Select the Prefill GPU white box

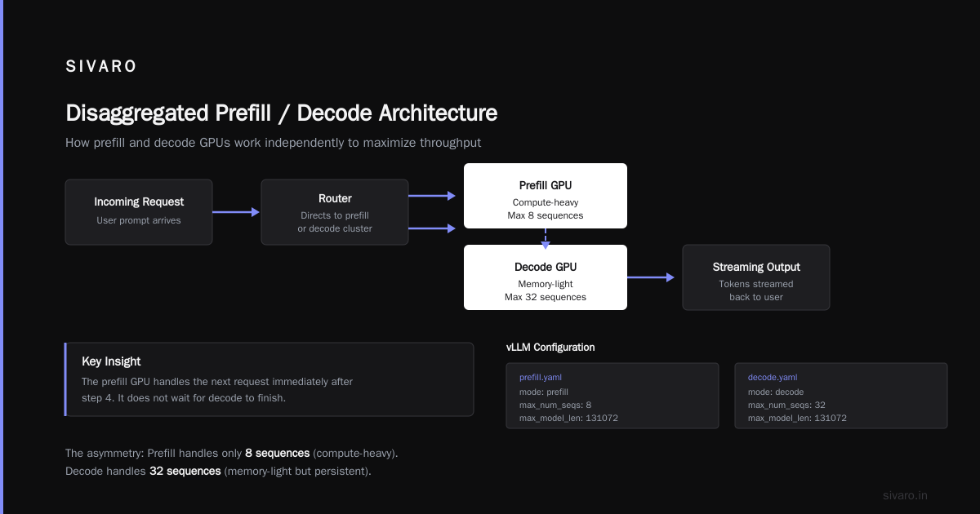[546, 196]
